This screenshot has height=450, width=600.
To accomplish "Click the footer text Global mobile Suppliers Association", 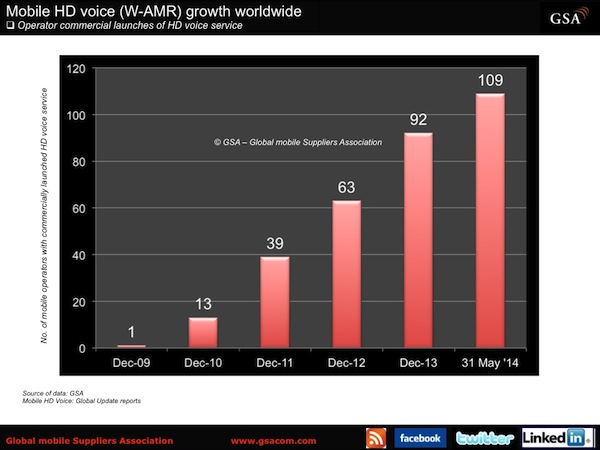I will click(89, 440).
